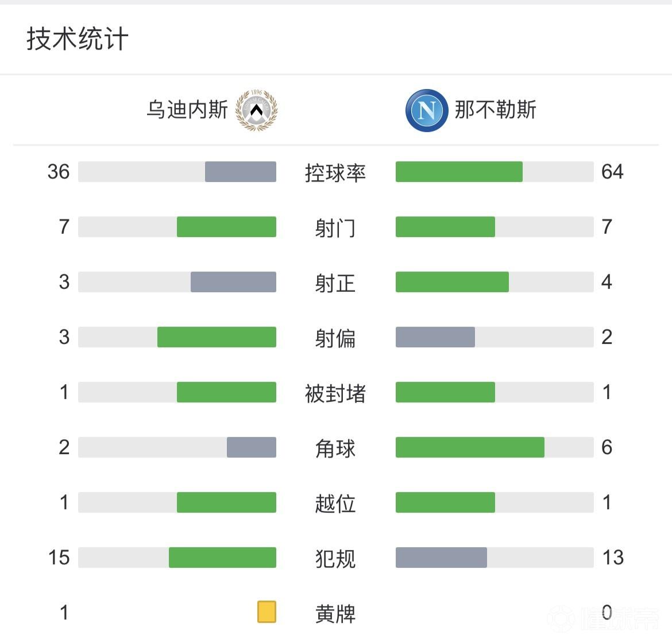Image resolution: width=672 pixels, height=639 pixels.
Task: Click the 犯规 stat label
Action: coord(335,558)
